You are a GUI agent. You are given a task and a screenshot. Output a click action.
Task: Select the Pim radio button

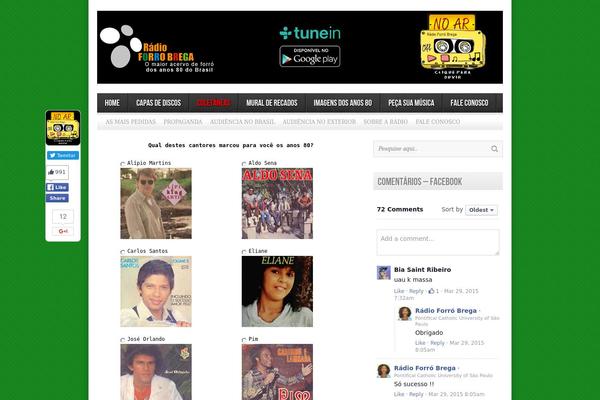(x=244, y=340)
